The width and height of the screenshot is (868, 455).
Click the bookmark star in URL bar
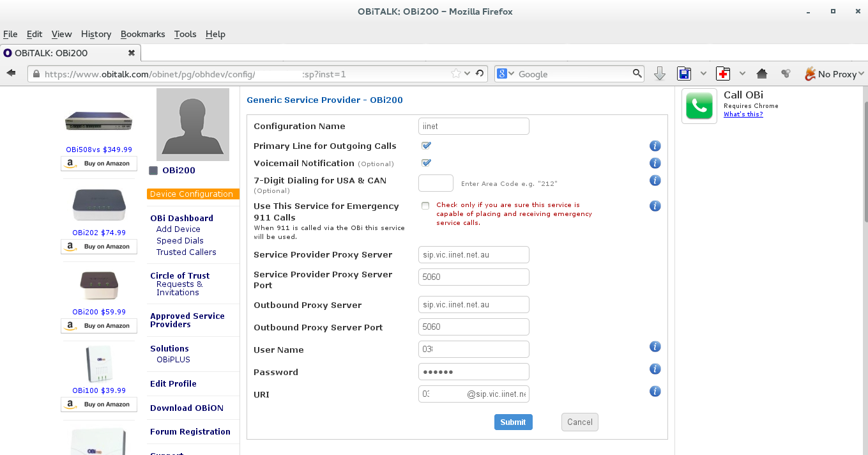tap(456, 74)
